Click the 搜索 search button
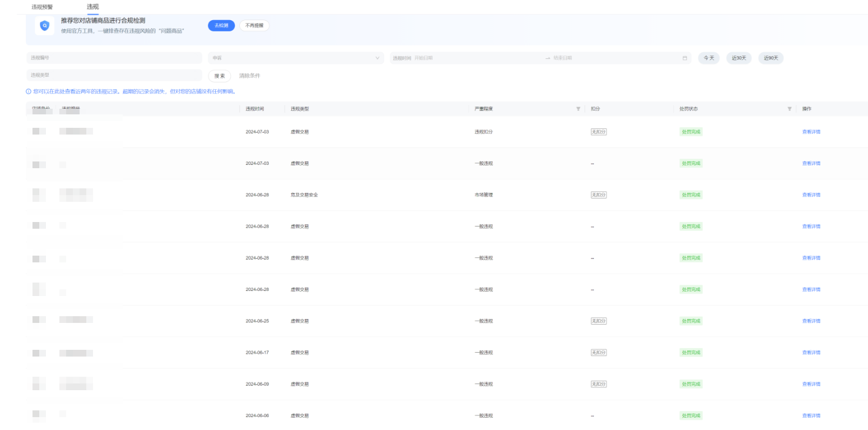Image resolution: width=868 pixels, height=430 pixels. click(219, 76)
